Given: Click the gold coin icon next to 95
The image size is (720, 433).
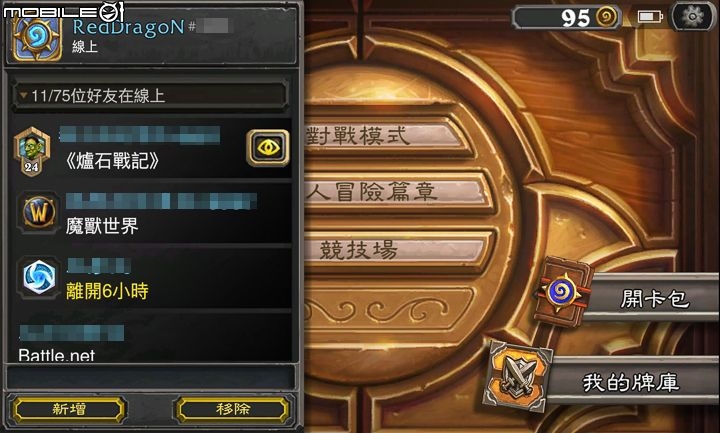Looking at the screenshot, I should 607,17.
